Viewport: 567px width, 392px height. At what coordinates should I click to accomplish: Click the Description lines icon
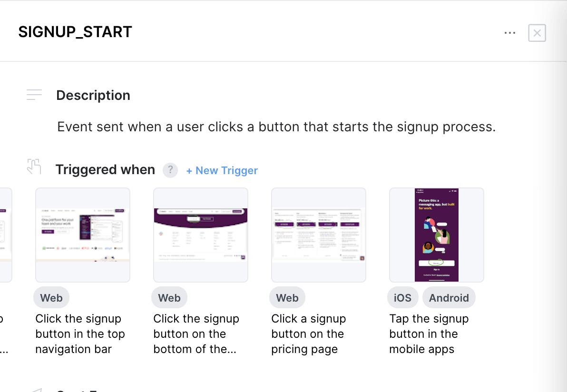34,95
